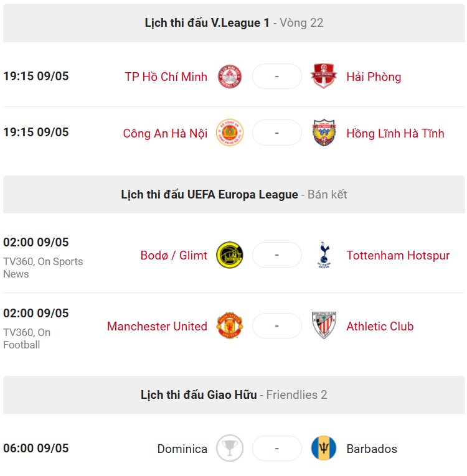Open the Công An Hà Nội team link
The width and height of the screenshot is (467, 476).
165,134
